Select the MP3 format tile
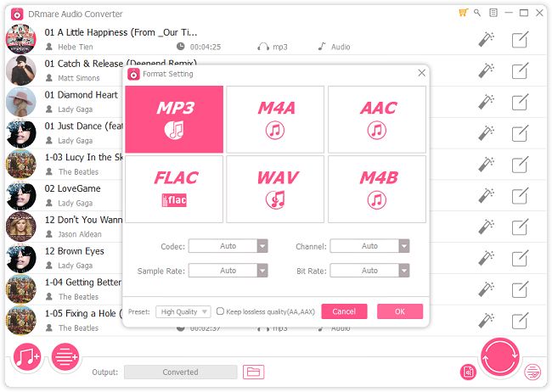This screenshot has width=552, height=392. tap(174, 120)
